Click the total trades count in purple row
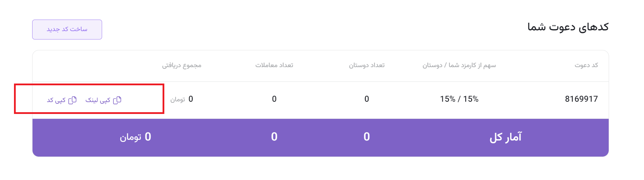 tap(274, 137)
